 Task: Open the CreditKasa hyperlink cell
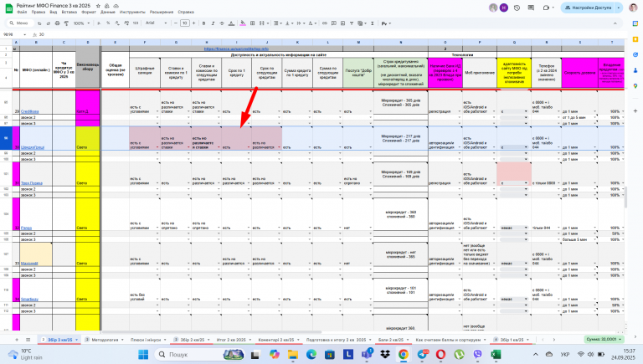click(29, 111)
